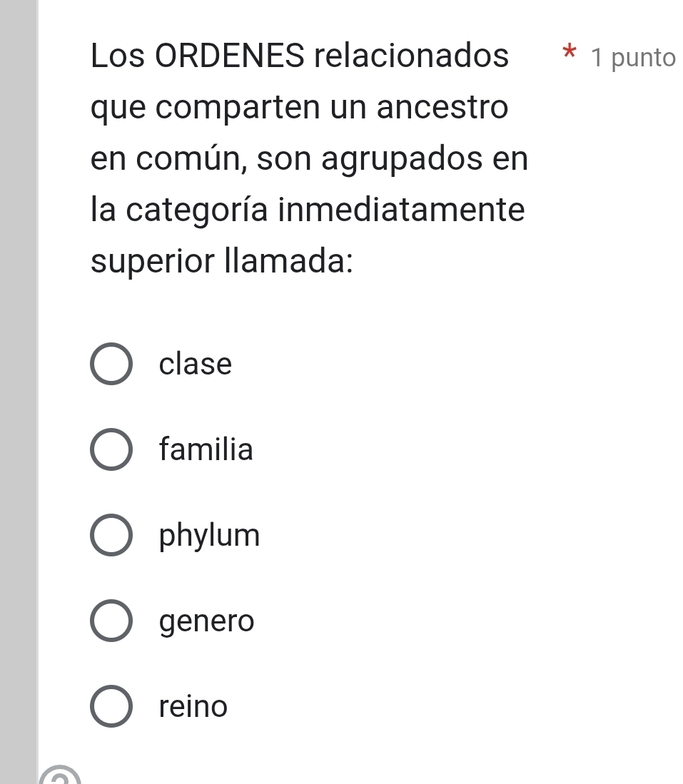
Task: Click the clase answer label
Action: pos(196,365)
